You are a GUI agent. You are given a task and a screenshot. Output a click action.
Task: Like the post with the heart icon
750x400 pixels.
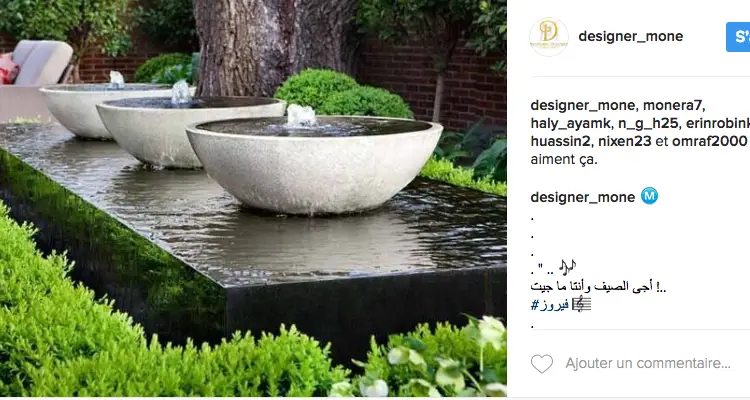point(542,364)
